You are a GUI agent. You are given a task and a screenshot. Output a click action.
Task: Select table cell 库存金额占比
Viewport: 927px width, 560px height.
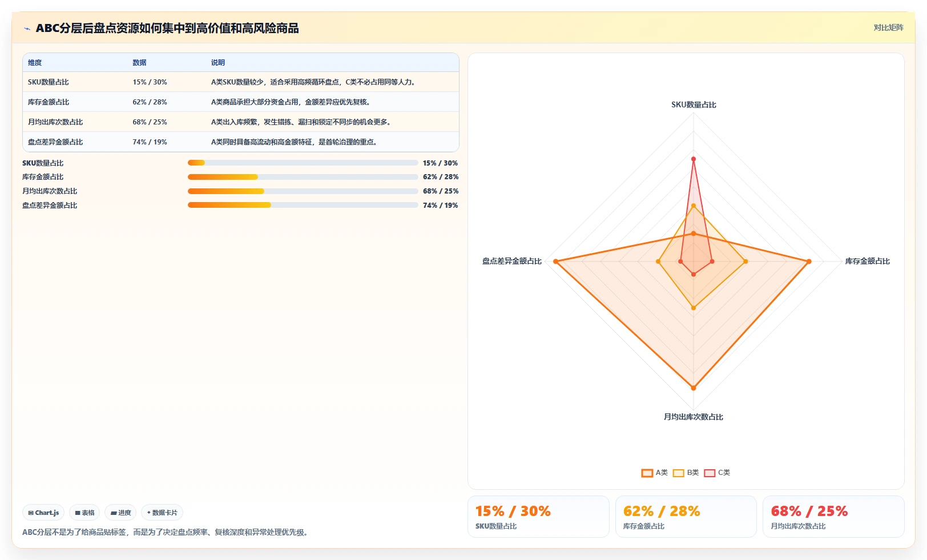pyautogui.click(x=49, y=102)
